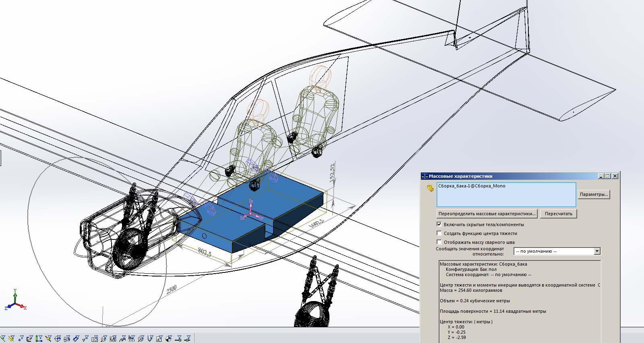Screen dimensions: 644x343
Task: Open the '-- по умолчанию --' coordinate dropdown
Action: 557,251
